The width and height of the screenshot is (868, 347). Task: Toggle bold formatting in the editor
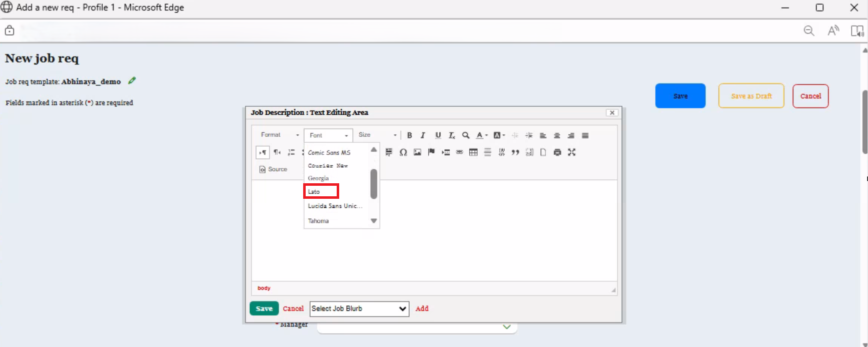click(409, 135)
